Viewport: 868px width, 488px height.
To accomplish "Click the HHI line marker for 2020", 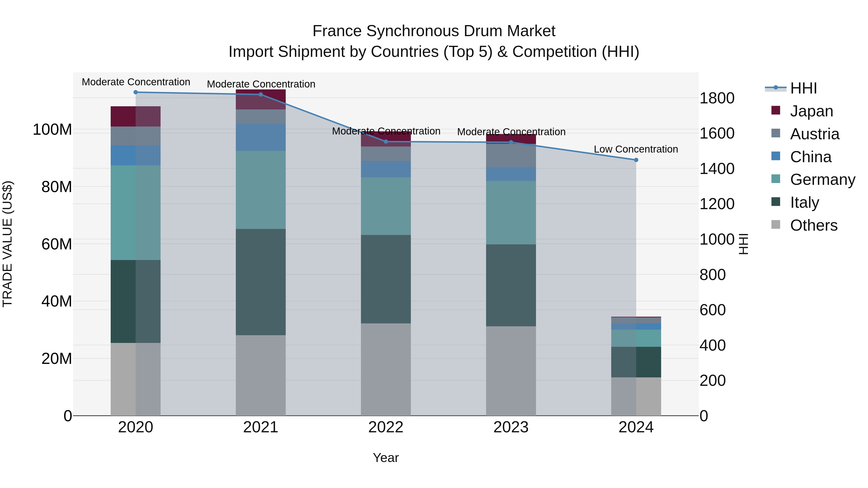I will (136, 92).
